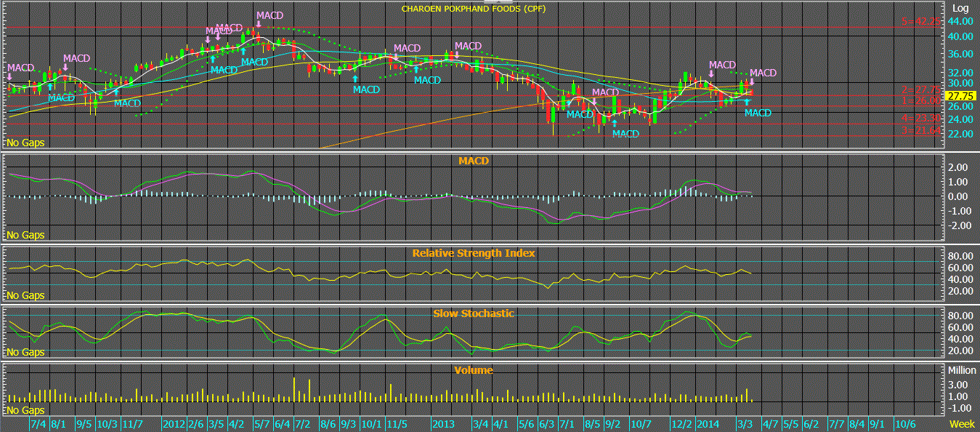The width and height of the screenshot is (980, 432).
Task: Select the 12/2 date on time axis
Action: click(x=681, y=423)
